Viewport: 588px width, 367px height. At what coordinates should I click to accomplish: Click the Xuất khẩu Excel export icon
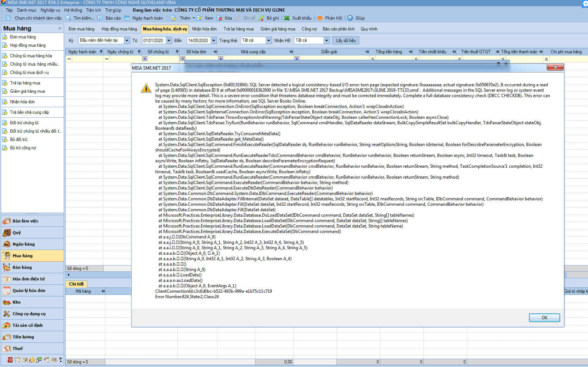[287, 18]
